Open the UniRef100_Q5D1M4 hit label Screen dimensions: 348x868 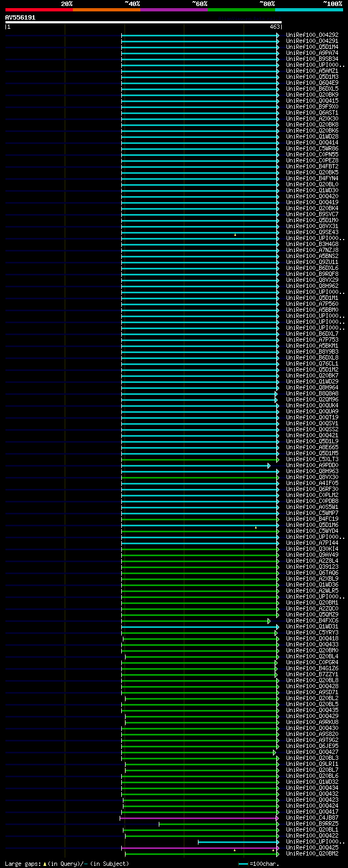(312, 47)
